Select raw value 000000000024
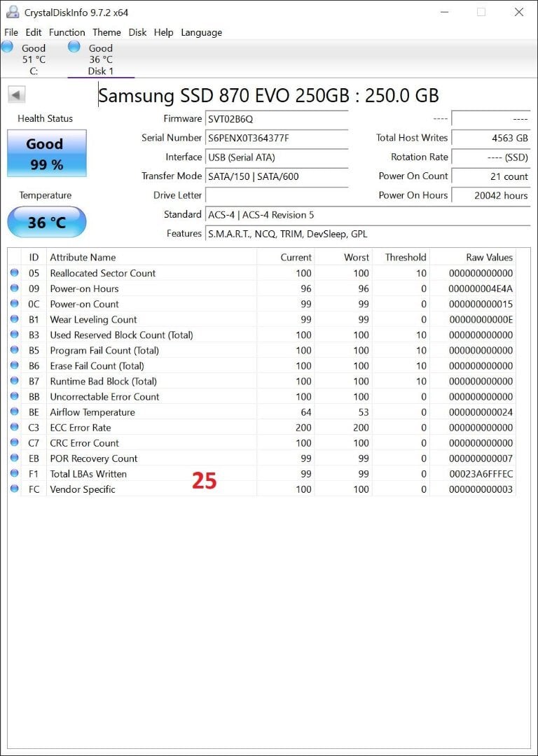Screen dimensions: 538x756 (481, 412)
